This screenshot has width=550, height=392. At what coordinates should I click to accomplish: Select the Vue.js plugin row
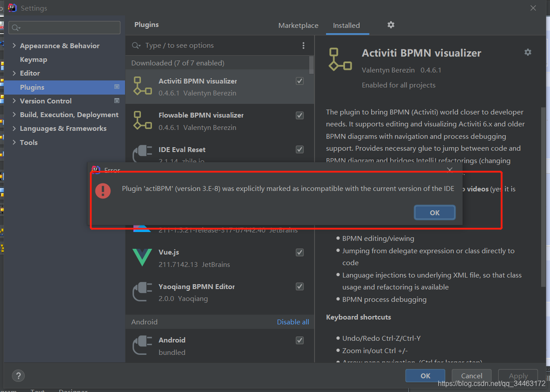[x=220, y=258]
